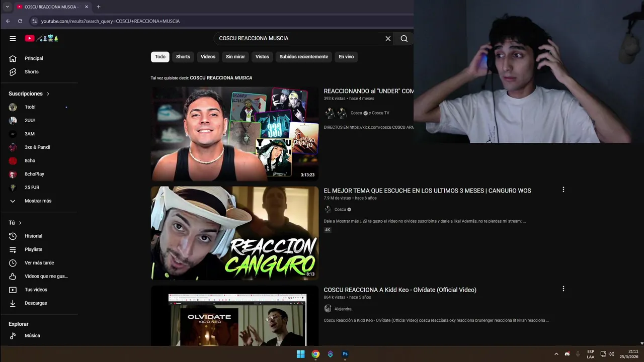Select the Shorts filter chip
The height and width of the screenshot is (362, 644).
(x=183, y=57)
